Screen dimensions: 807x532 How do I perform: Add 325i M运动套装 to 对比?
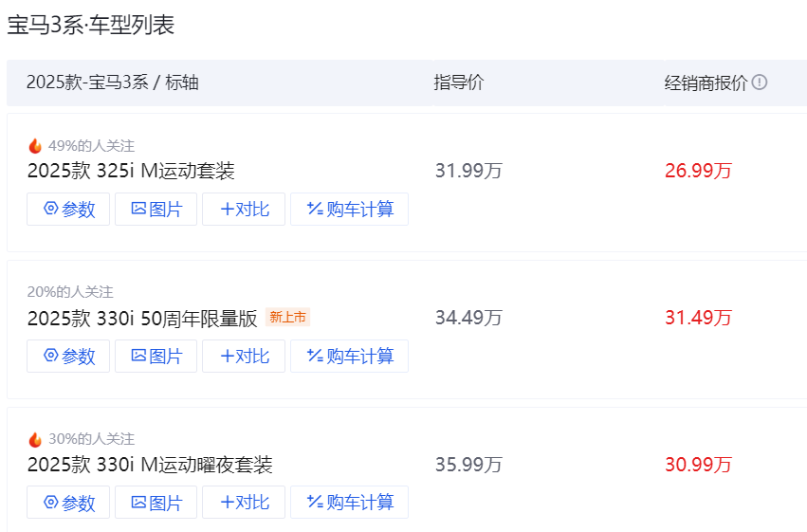point(244,210)
